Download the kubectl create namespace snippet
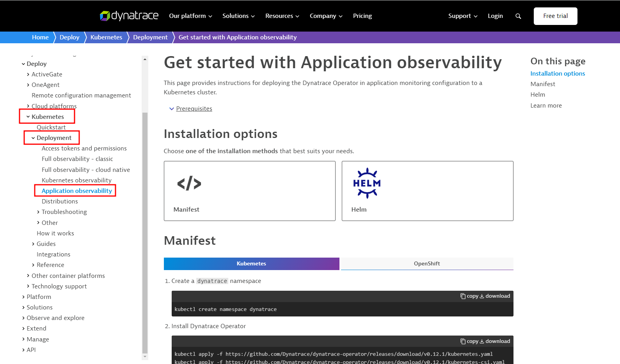Screen dimensions: 620x364 (495, 296)
